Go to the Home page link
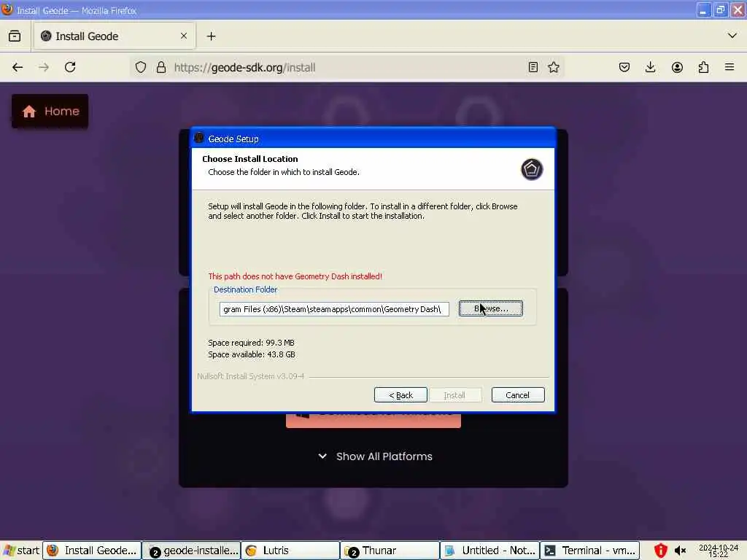747x560 pixels. pyautogui.click(x=50, y=111)
